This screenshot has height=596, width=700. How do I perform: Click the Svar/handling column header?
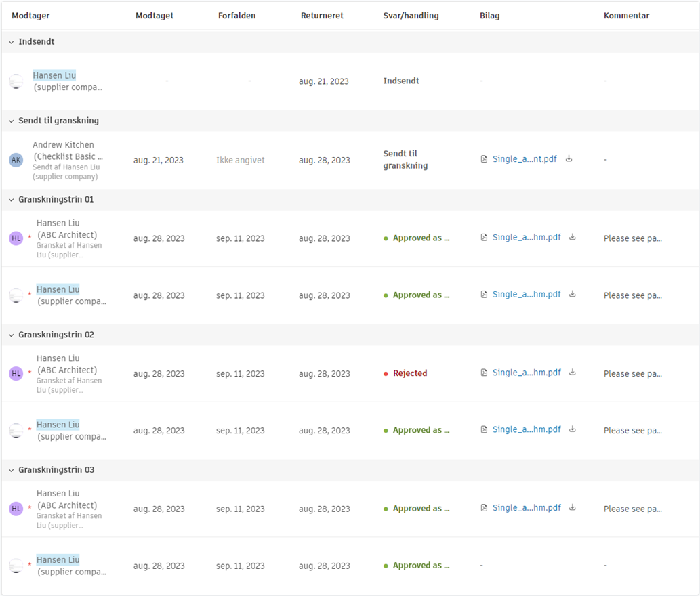411,16
